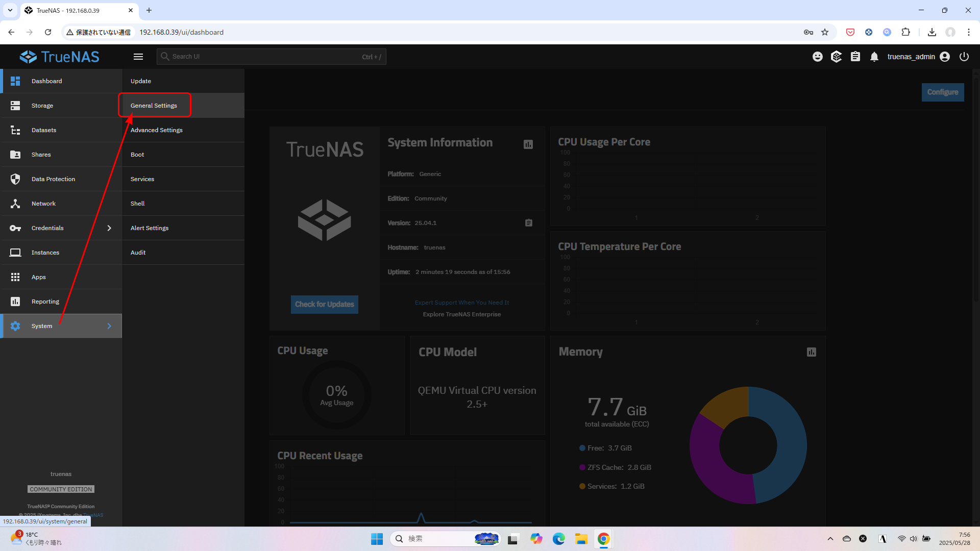Toggle the hamburger sidebar collapse button
This screenshot has width=980, height=551.
tap(138, 57)
